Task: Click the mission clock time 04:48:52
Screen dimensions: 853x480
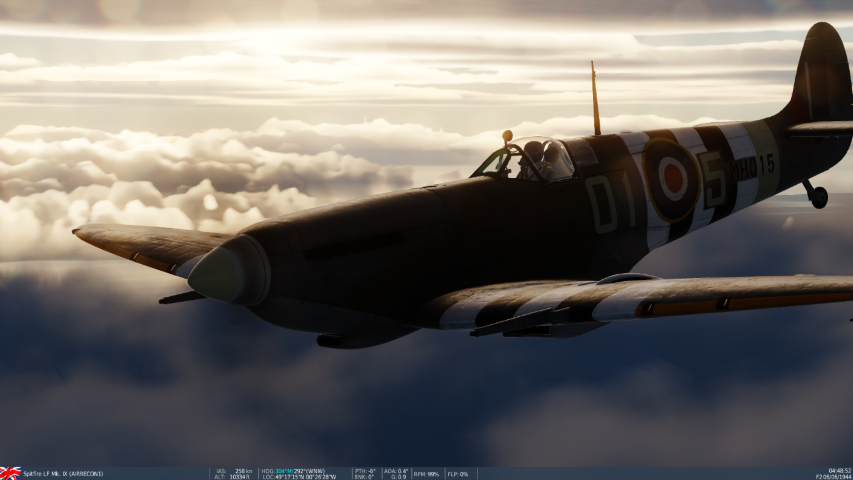Action: (839, 470)
